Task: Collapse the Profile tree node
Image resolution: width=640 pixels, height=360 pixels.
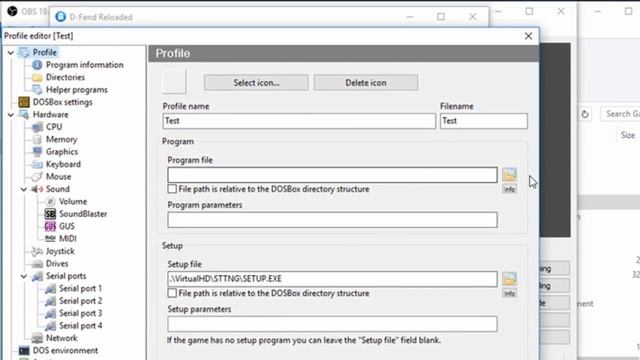Action: 11,53
